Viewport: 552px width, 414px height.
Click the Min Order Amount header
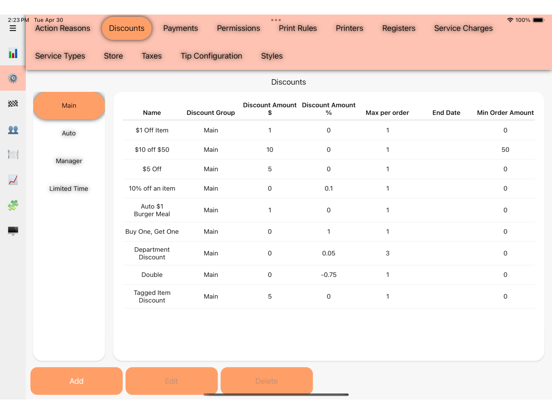[x=505, y=113]
